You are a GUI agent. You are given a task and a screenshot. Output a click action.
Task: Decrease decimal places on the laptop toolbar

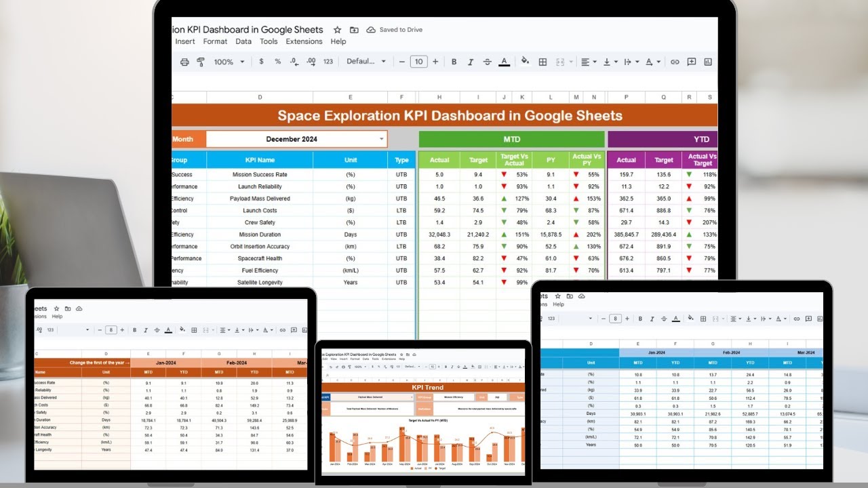pos(294,62)
